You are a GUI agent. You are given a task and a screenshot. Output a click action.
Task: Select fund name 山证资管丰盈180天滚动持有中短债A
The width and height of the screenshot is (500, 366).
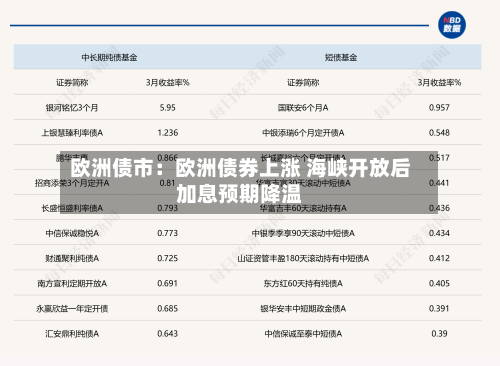303,258
